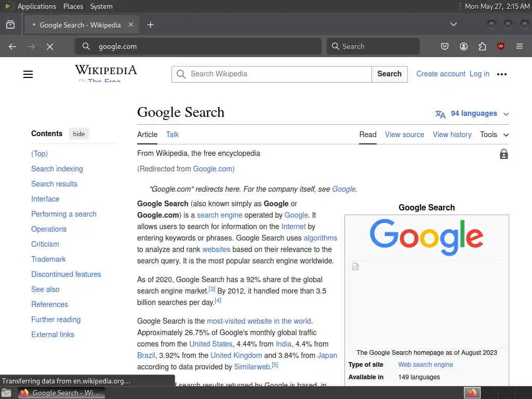Click the Firefox Search box field

pyautogui.click(x=373, y=46)
